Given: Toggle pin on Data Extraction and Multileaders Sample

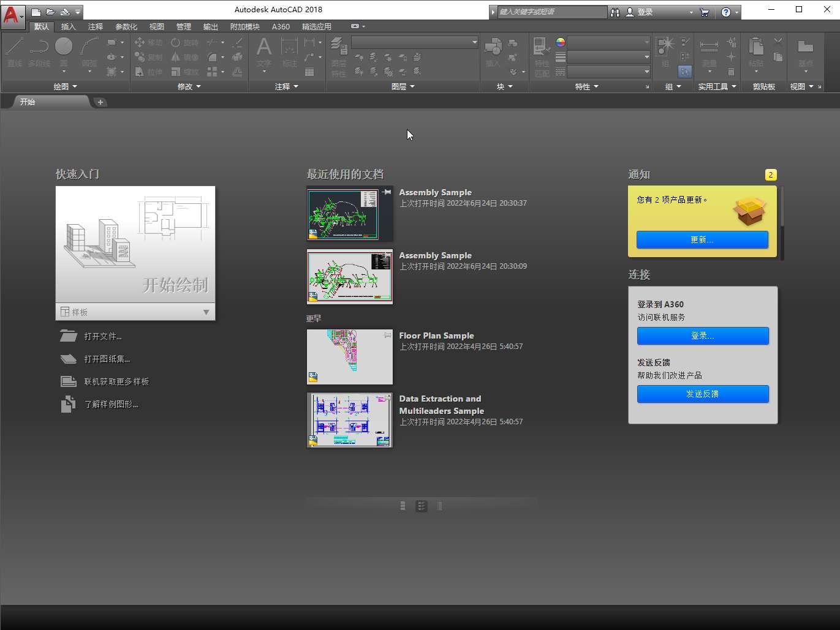Looking at the screenshot, I should click(x=387, y=398).
